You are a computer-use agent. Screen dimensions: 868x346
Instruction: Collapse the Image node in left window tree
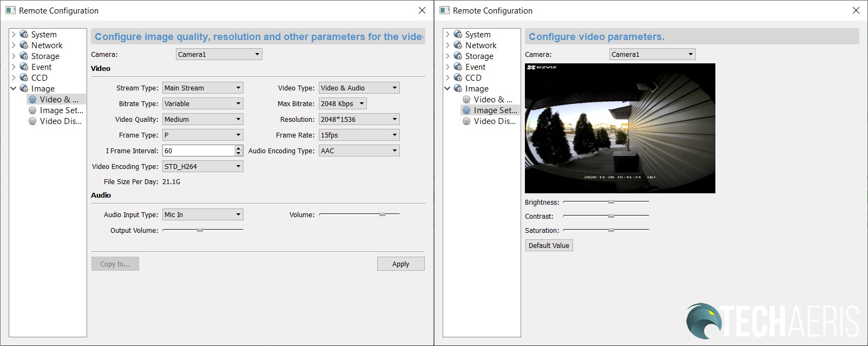tap(14, 88)
